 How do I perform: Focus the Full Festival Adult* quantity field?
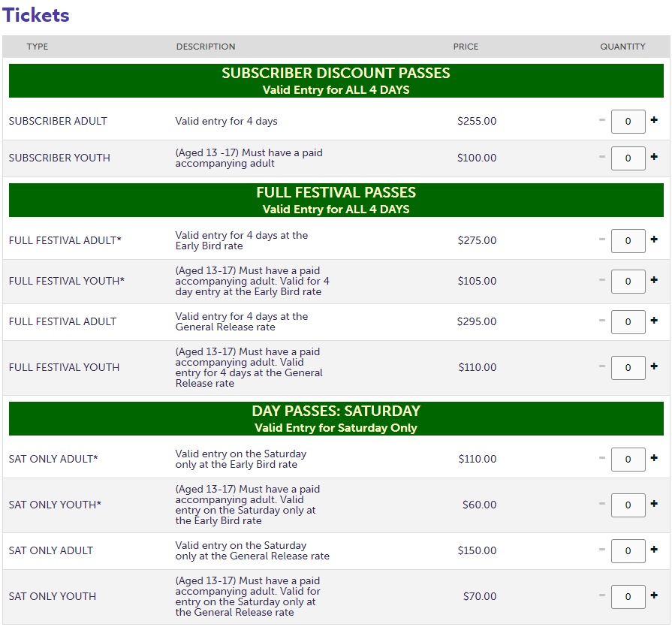point(628,240)
